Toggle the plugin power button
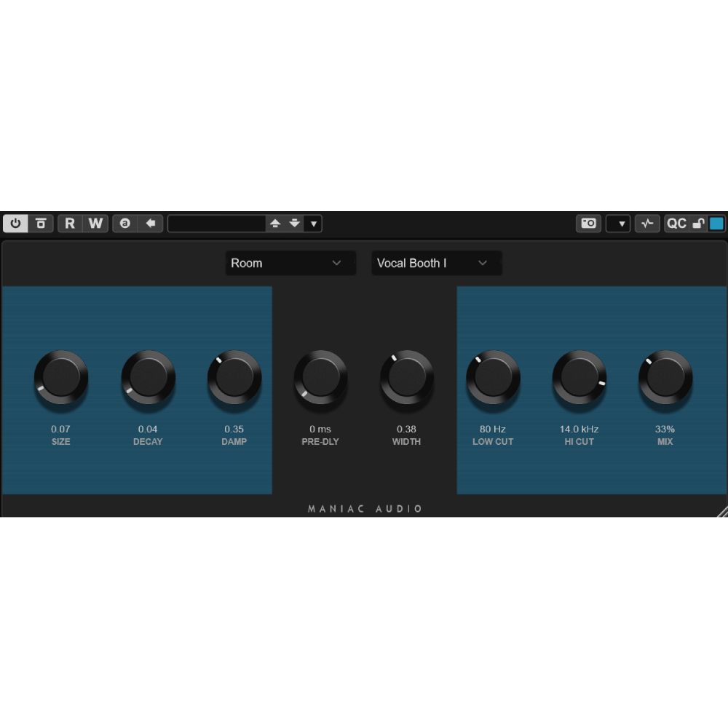The height and width of the screenshot is (728, 728). (x=15, y=223)
